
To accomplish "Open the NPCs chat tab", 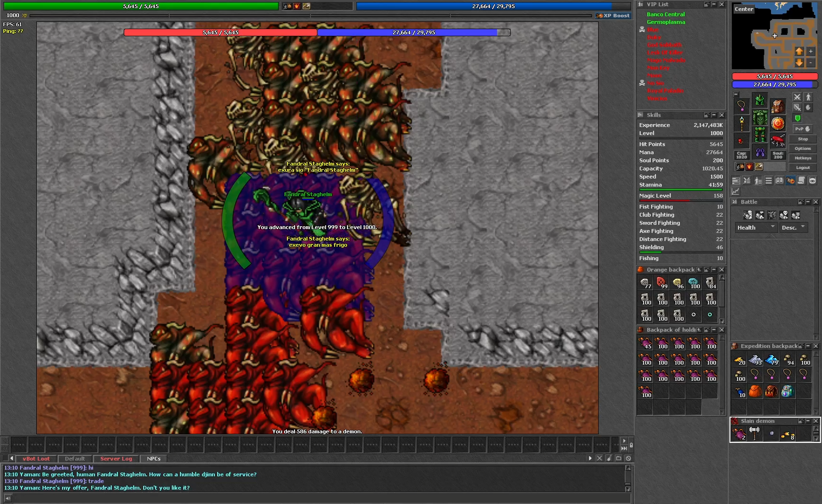I will coord(154,459).
